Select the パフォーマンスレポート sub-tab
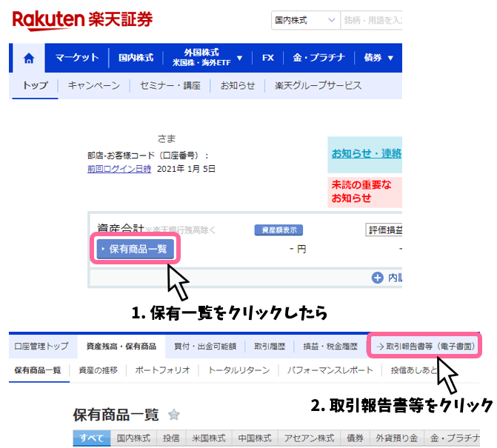Image resolution: width=497 pixels, height=448 pixels. (x=330, y=370)
